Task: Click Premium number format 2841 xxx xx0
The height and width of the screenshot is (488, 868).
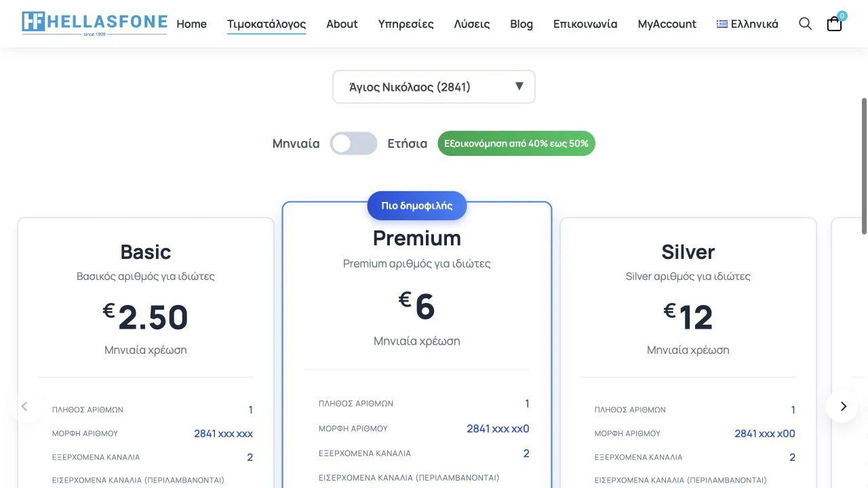Action: click(498, 428)
